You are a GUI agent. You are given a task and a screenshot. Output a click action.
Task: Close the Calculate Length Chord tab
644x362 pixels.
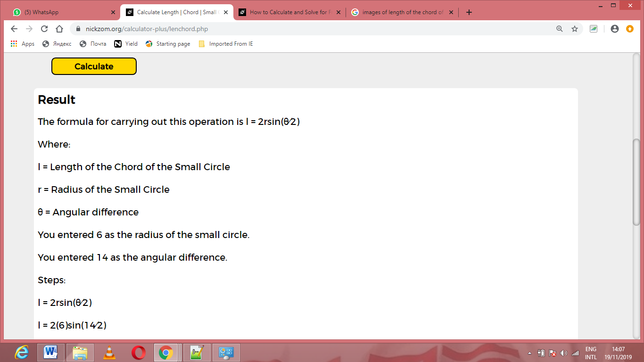click(225, 12)
